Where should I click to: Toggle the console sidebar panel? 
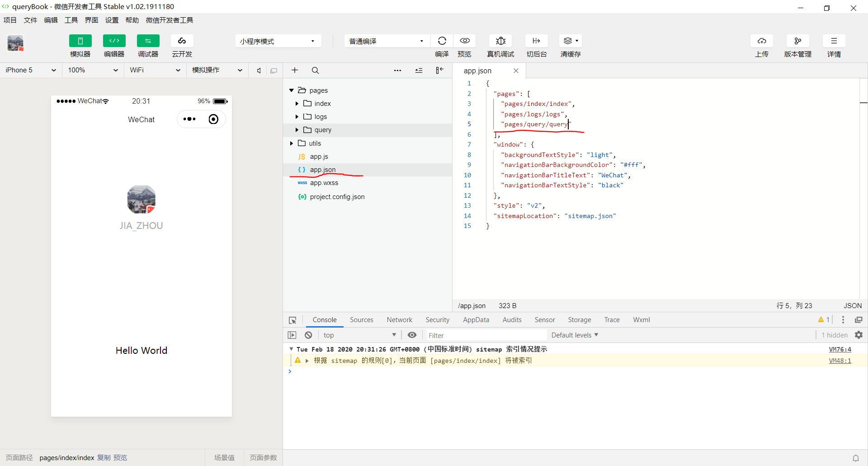click(292, 335)
